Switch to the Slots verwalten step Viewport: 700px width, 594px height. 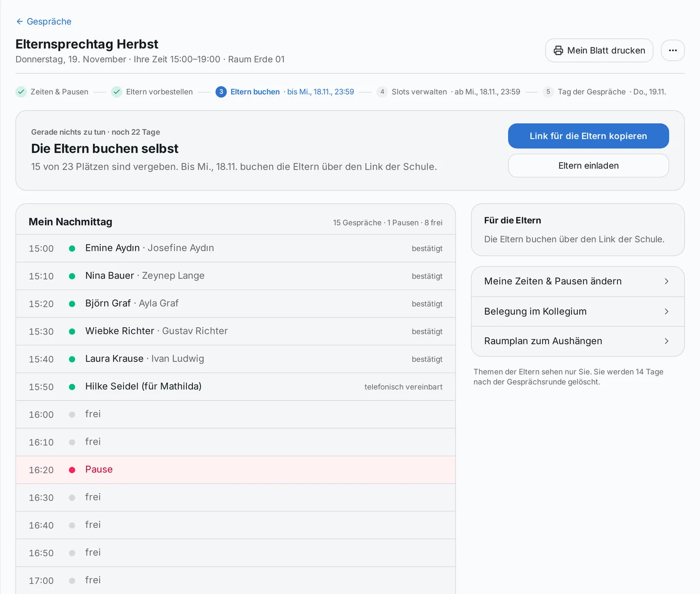(x=419, y=92)
